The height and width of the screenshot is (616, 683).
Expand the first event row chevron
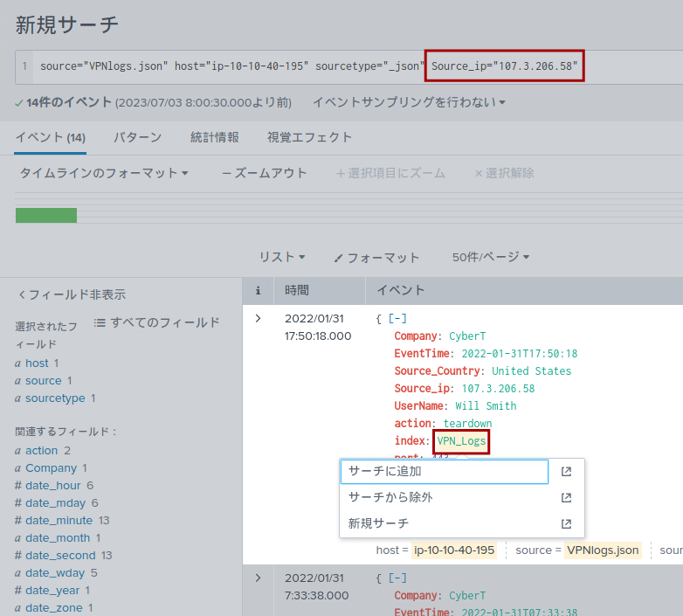258,319
